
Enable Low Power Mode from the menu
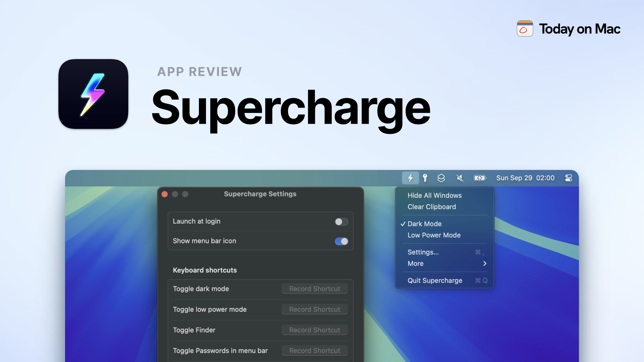click(434, 235)
